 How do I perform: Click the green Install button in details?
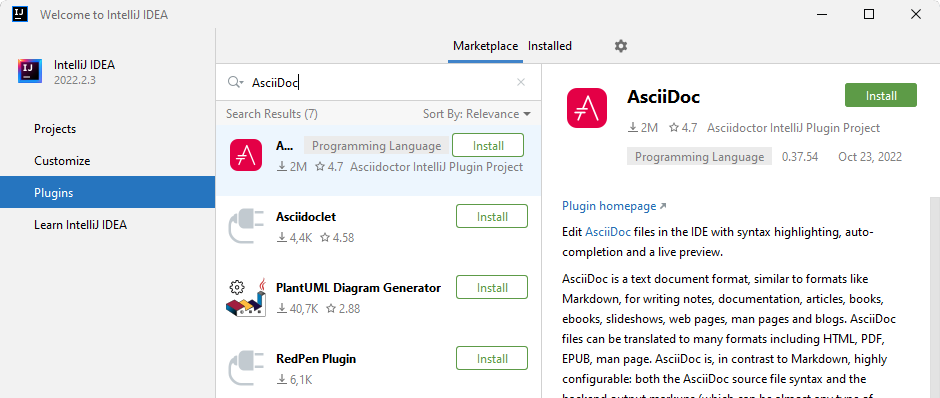pos(881,95)
